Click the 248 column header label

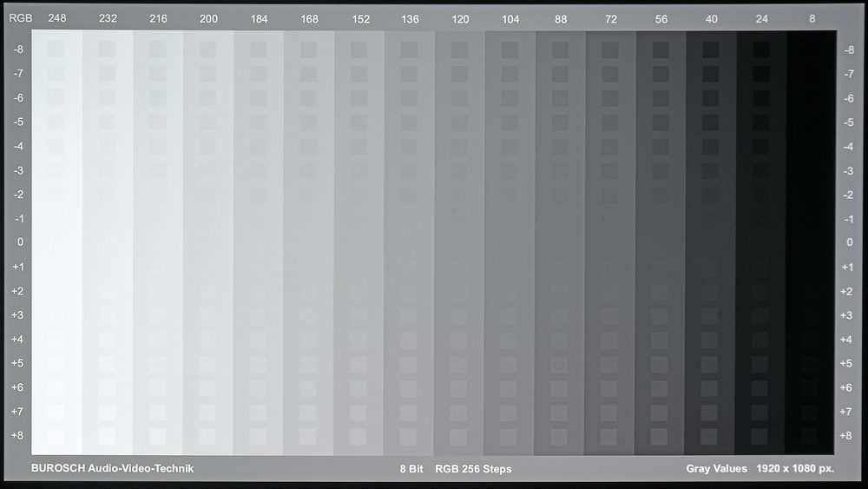pos(57,18)
